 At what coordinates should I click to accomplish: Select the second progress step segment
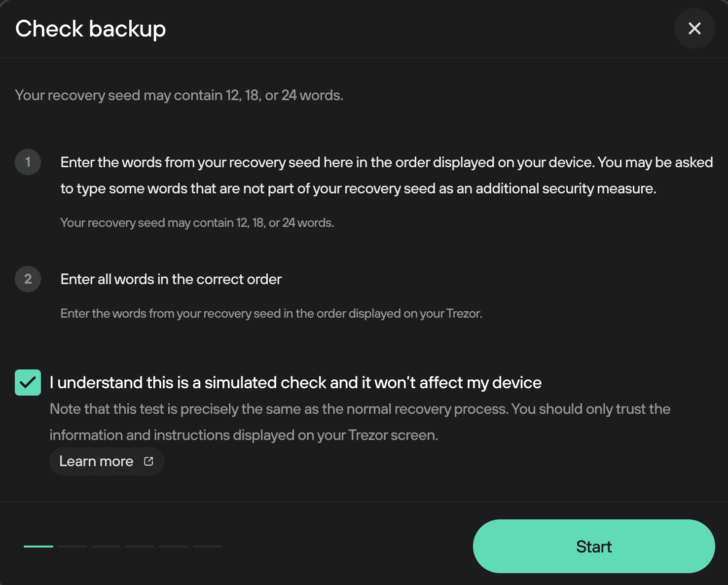(73, 547)
